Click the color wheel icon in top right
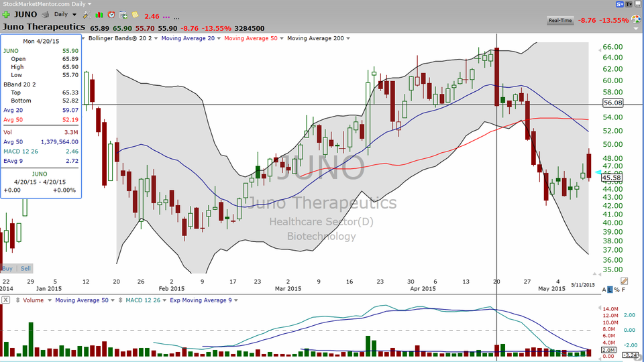Viewport: 644px width, 362px height. 636,19
